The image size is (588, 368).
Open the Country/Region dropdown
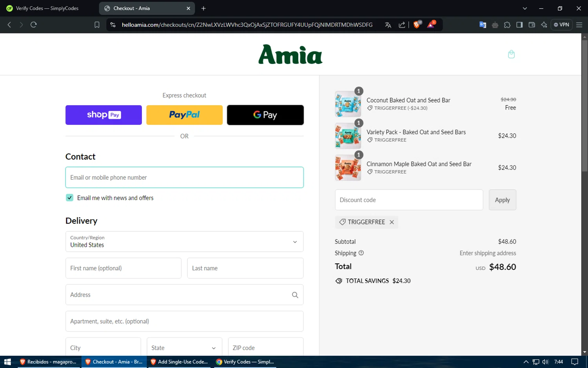(x=184, y=242)
